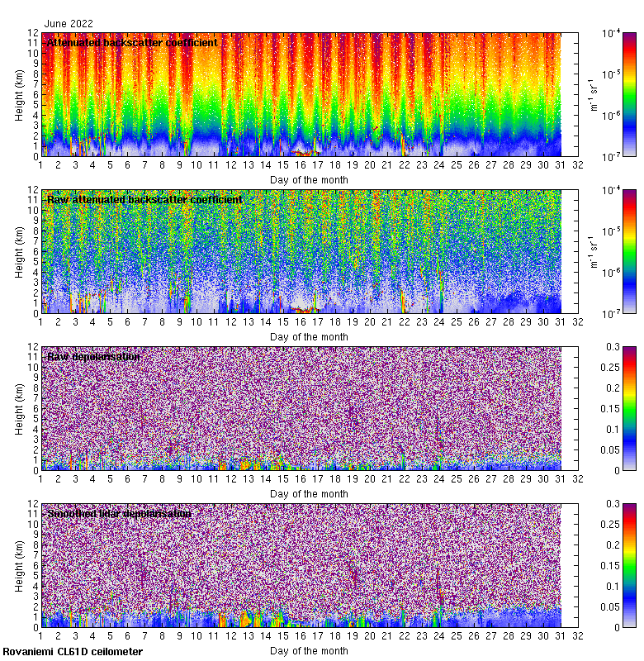Click day 24 on the bottom plot's axis
644x661 pixels.
click(x=439, y=635)
